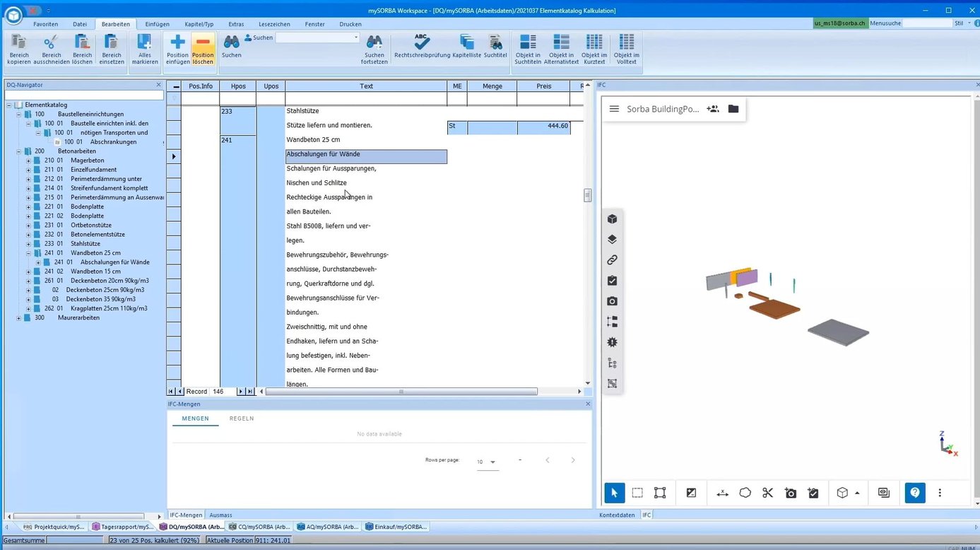
Task: Click the measure distance tool in IFC viewer
Action: 722,493
